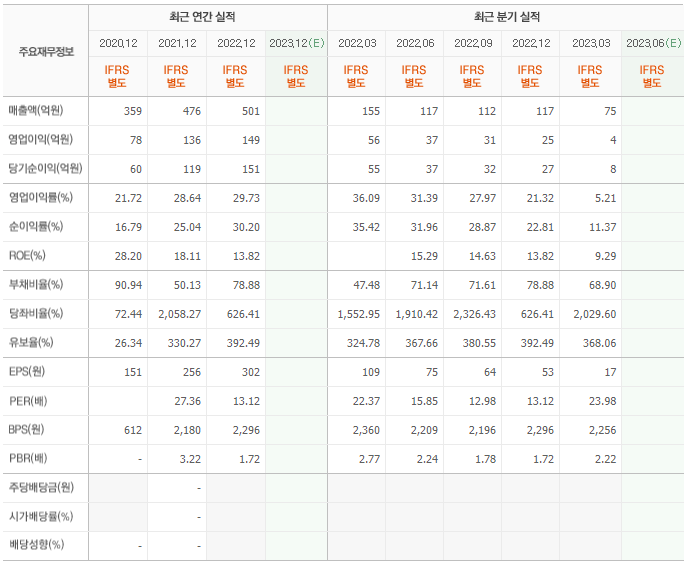Screen dimensions: 689x565
Task: Click 2023.03 sales value 75
Action: pos(610,111)
